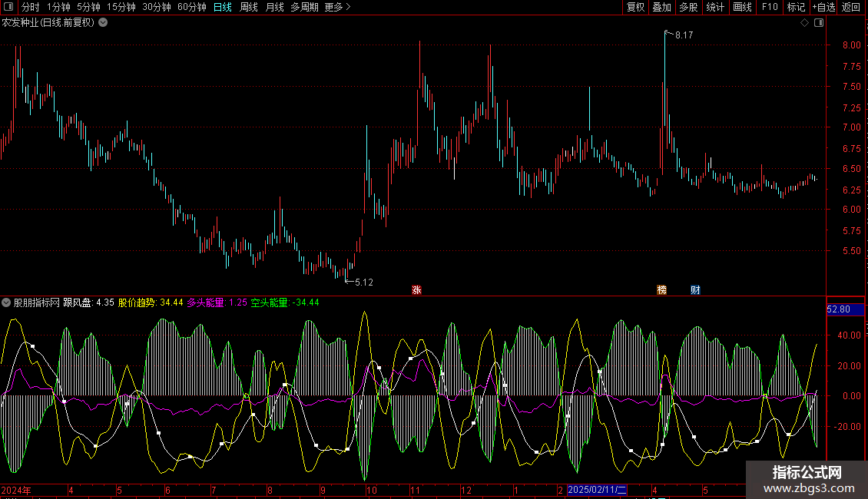Viewport: 868px width, 499px height.
Task: Click the month 10 timeline label
Action: (x=372, y=490)
